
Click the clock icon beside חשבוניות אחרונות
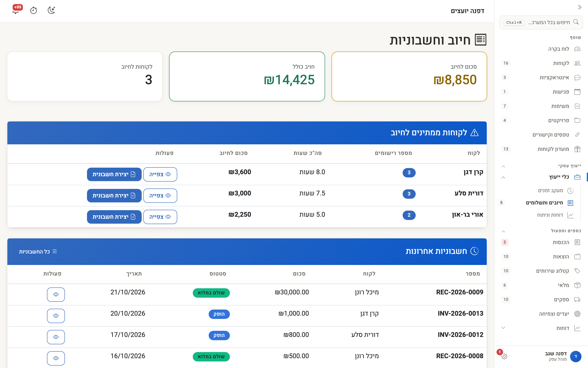coord(474,251)
